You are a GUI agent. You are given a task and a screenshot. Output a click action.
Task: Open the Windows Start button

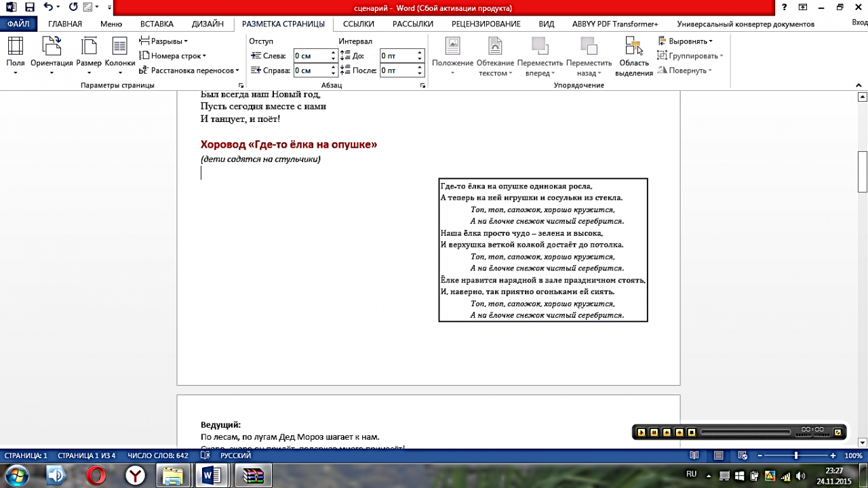coord(16,475)
